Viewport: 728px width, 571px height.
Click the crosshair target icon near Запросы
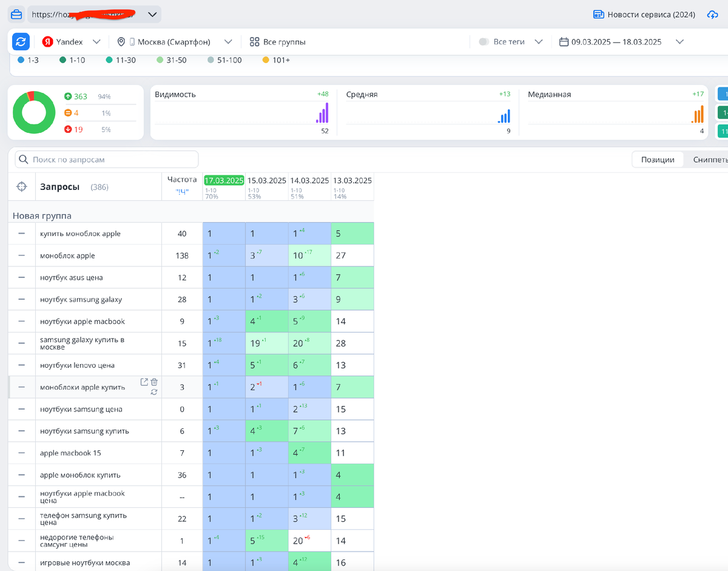click(22, 187)
